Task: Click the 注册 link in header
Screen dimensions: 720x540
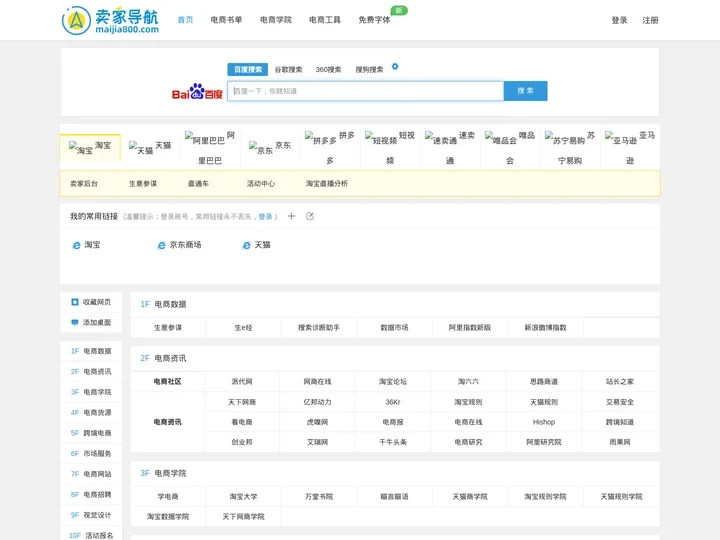Action: click(650, 20)
